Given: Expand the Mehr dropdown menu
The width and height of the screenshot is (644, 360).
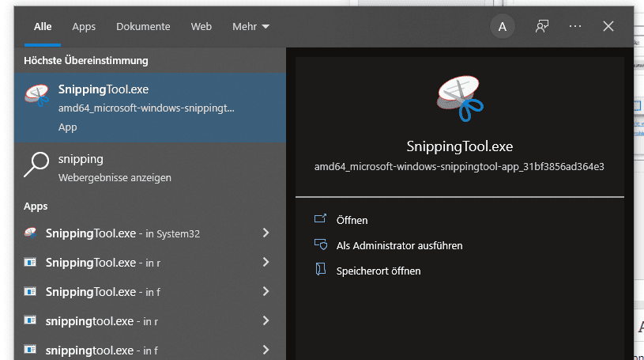Looking at the screenshot, I should [250, 27].
